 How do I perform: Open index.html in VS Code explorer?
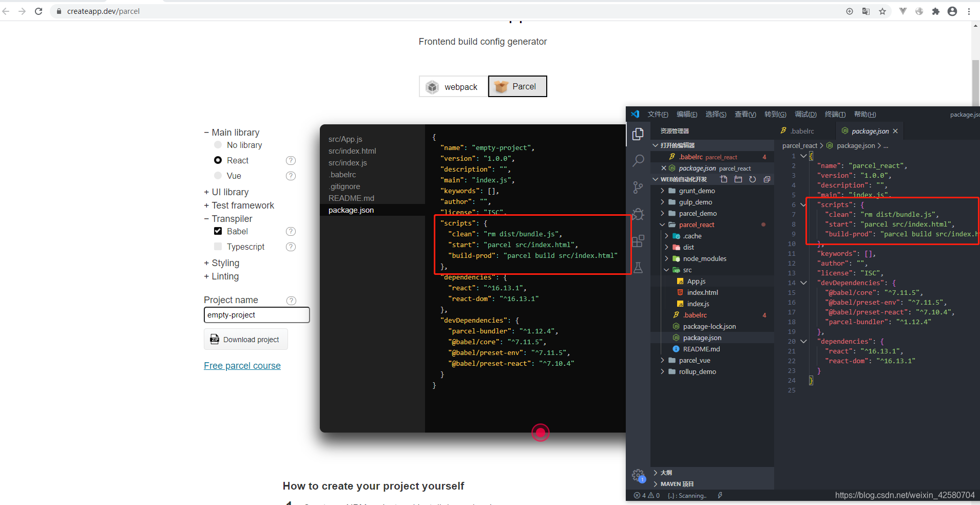pos(702,292)
